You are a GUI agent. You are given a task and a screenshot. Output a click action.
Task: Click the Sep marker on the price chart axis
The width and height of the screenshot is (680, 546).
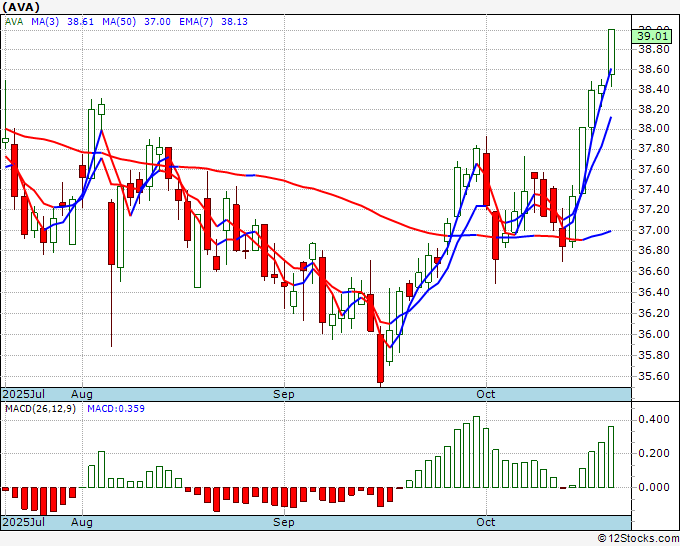point(284,394)
